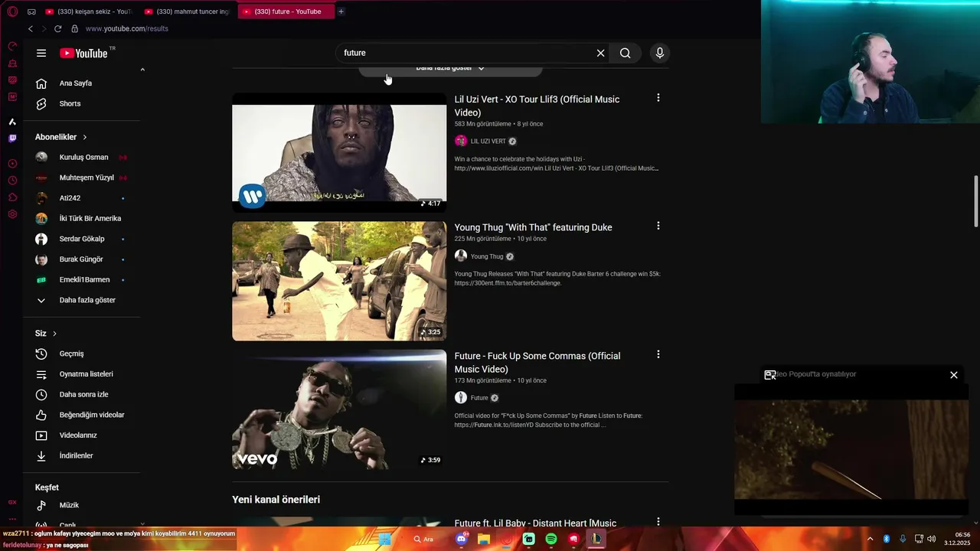Screen dimensions: 980x551
Task: Play the Young Thug With That thumbnail
Action: tap(339, 281)
